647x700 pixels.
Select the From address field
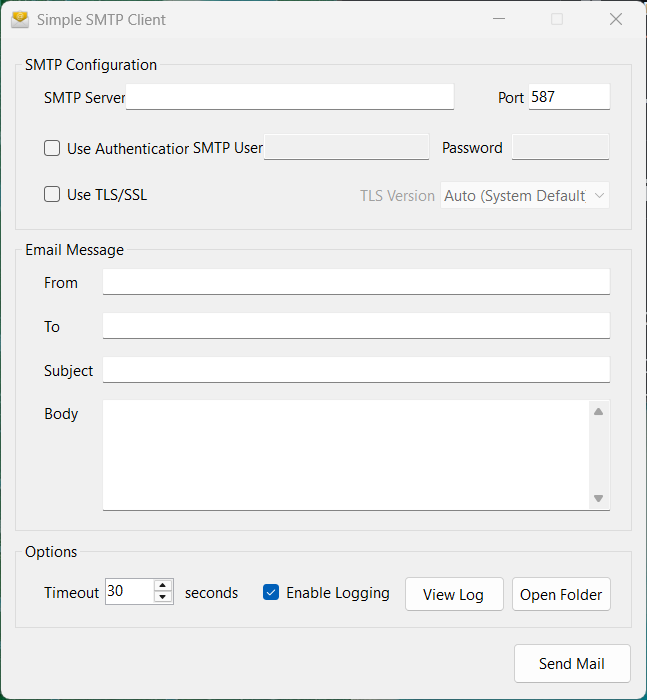tap(356, 282)
